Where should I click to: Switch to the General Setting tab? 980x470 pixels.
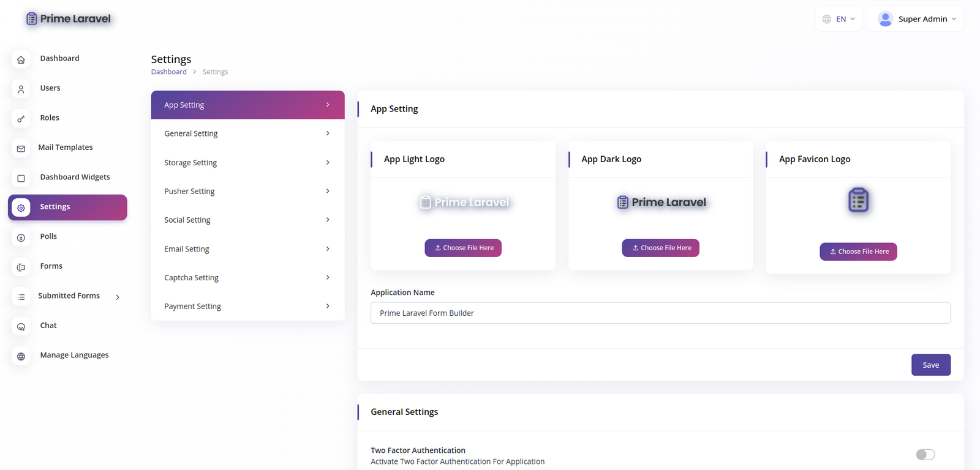247,133
